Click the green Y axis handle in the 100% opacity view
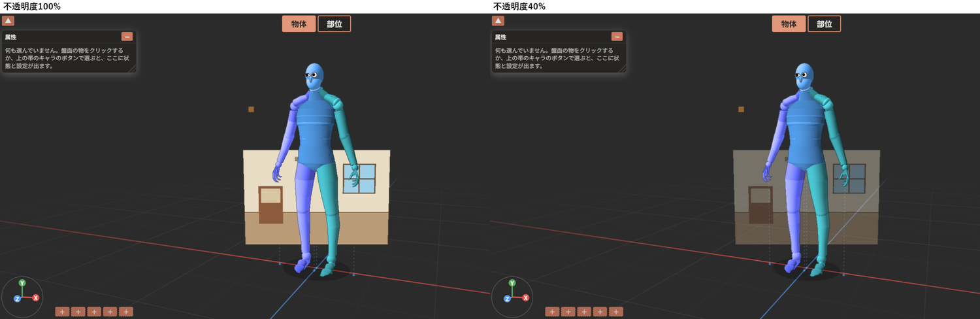This screenshot has width=980, height=319. 22,283
